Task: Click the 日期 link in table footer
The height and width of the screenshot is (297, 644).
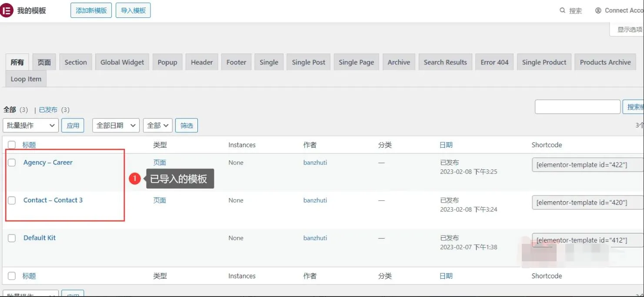Action: [446, 276]
